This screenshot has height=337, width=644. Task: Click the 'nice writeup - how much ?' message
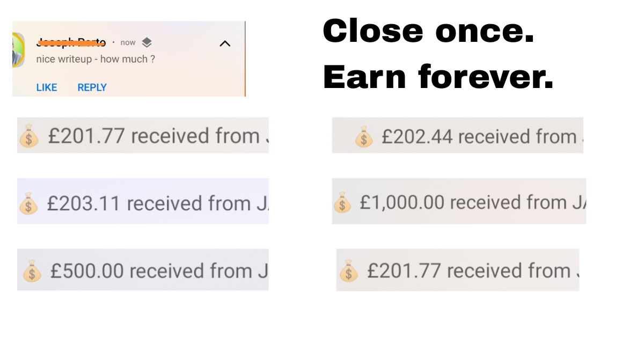click(x=96, y=59)
